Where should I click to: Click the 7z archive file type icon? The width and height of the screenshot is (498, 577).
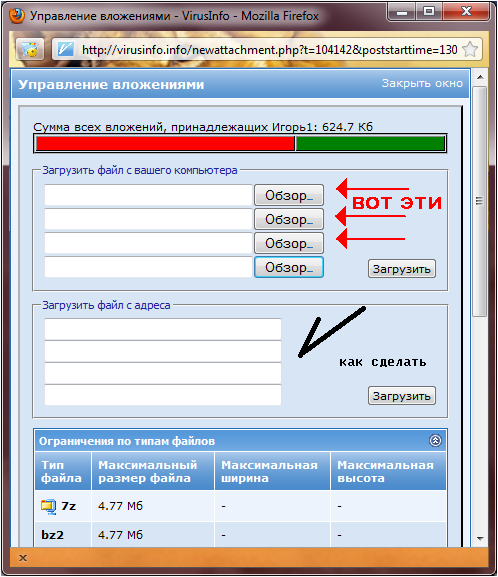48,506
